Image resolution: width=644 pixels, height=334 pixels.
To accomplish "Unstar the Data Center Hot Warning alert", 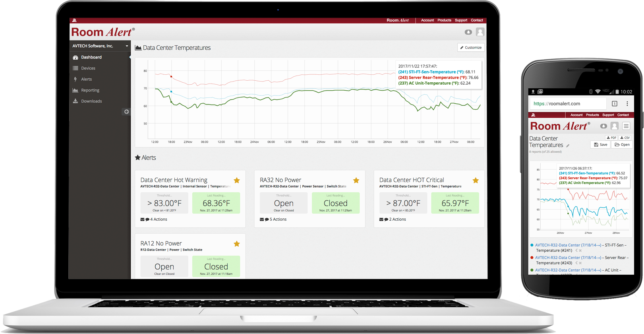I will click(x=237, y=181).
